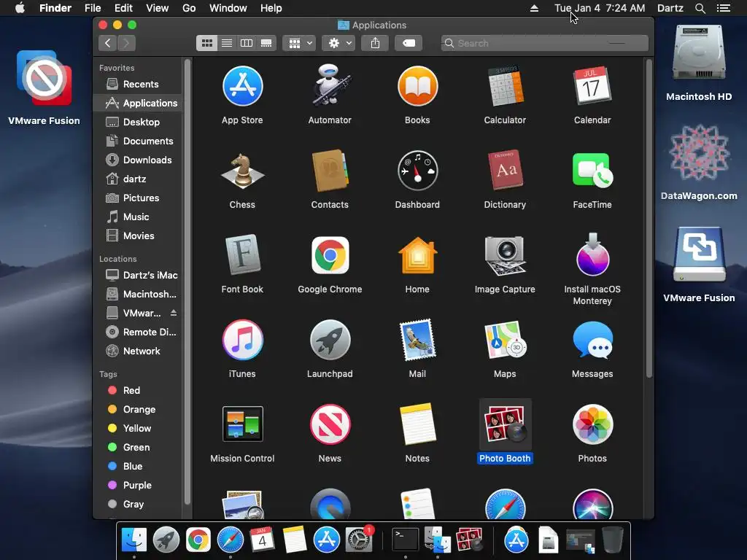Open Recents in the sidebar

(x=138, y=85)
